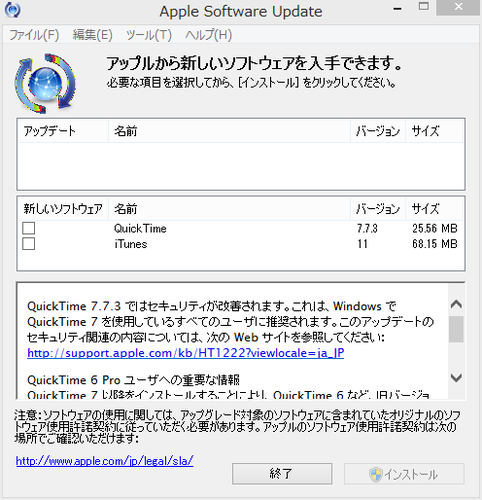Image resolution: width=482 pixels, height=500 pixels.
Task: Open the 編集(E) menu
Action: pos(92,35)
